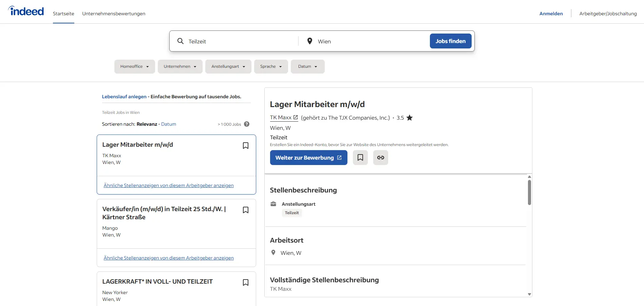Click the job description scrollbar thumb

pos(529,192)
